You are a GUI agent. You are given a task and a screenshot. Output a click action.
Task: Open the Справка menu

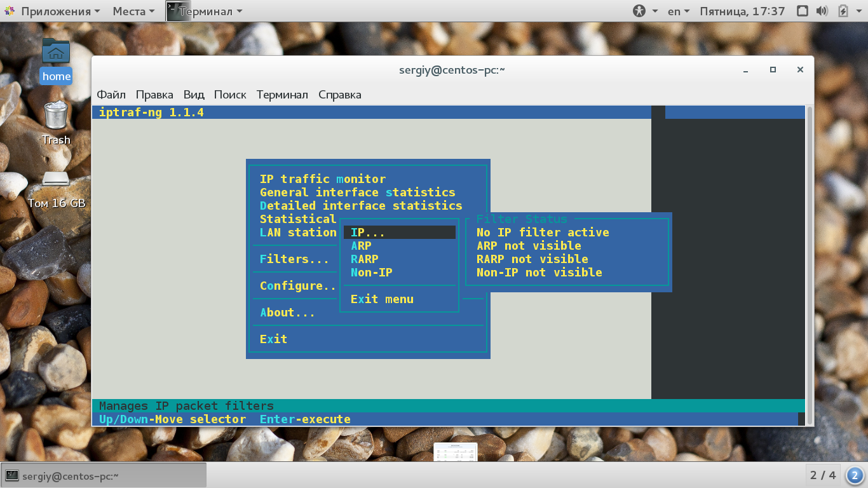(340, 95)
